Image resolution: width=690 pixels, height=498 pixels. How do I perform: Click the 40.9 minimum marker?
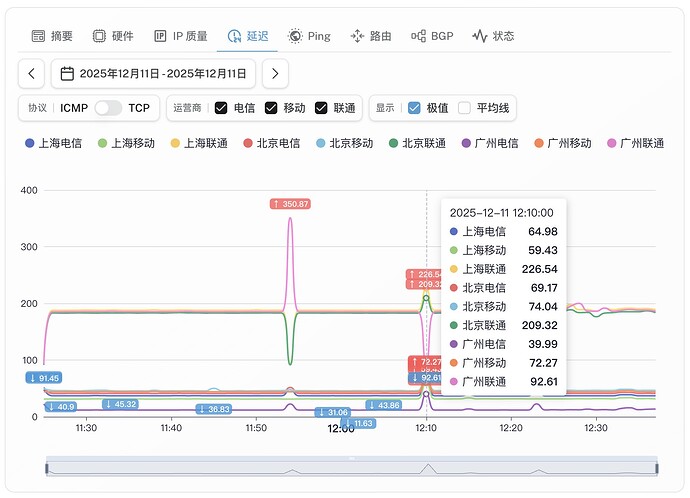pos(61,406)
